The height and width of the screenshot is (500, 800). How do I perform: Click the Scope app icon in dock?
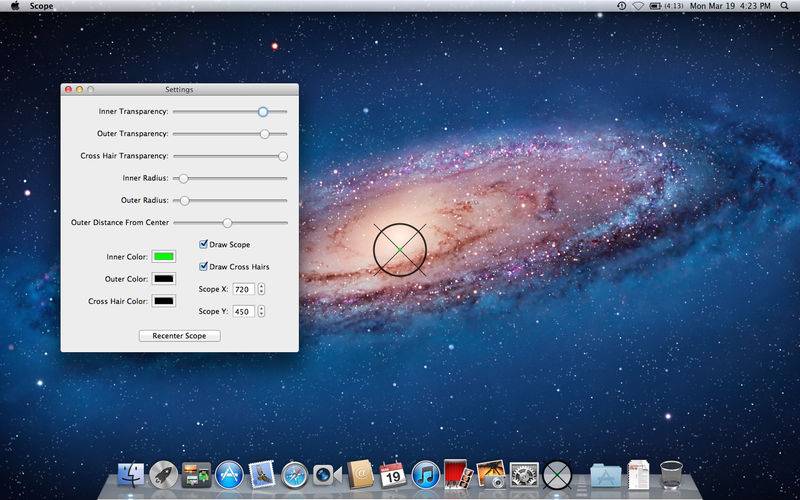pos(557,476)
